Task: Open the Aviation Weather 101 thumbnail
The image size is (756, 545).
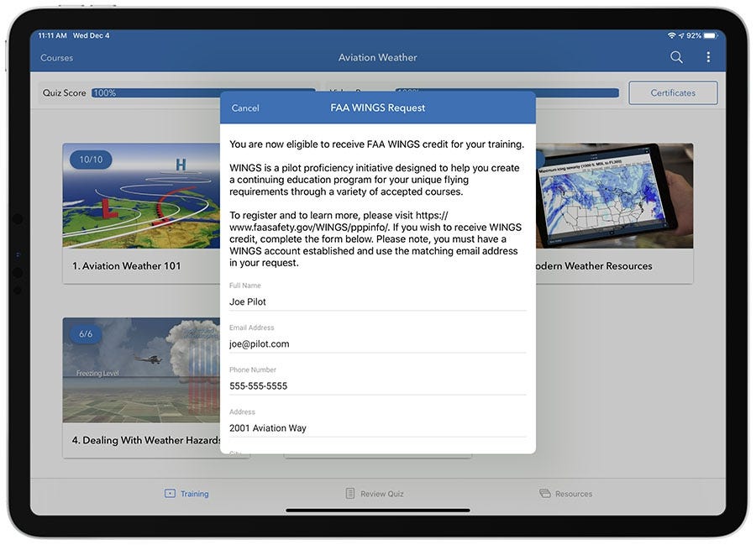Action: click(141, 196)
